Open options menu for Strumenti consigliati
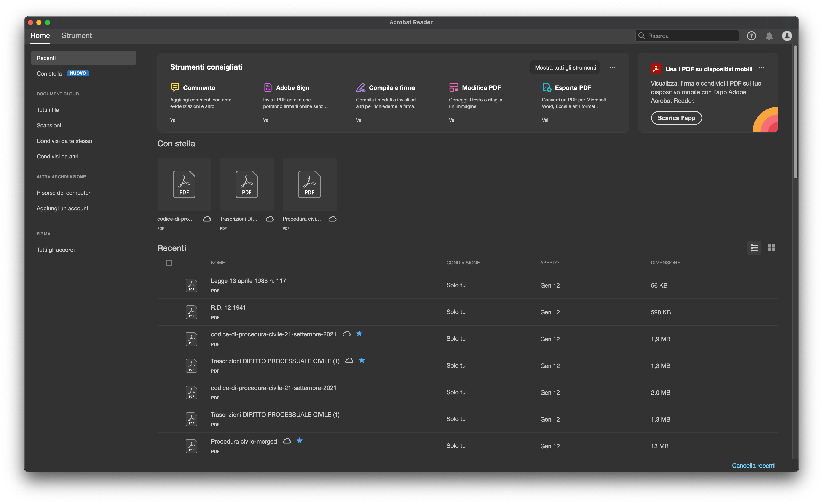The image size is (823, 504). point(612,67)
